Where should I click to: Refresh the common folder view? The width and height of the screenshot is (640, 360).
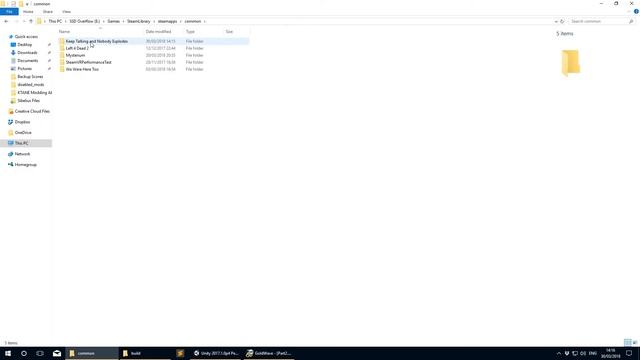point(562,21)
